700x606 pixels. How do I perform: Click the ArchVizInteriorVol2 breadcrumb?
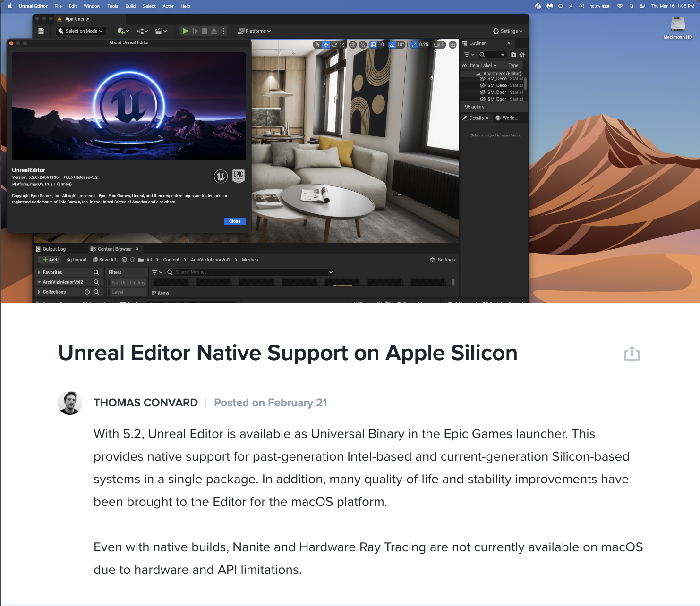[211, 260]
